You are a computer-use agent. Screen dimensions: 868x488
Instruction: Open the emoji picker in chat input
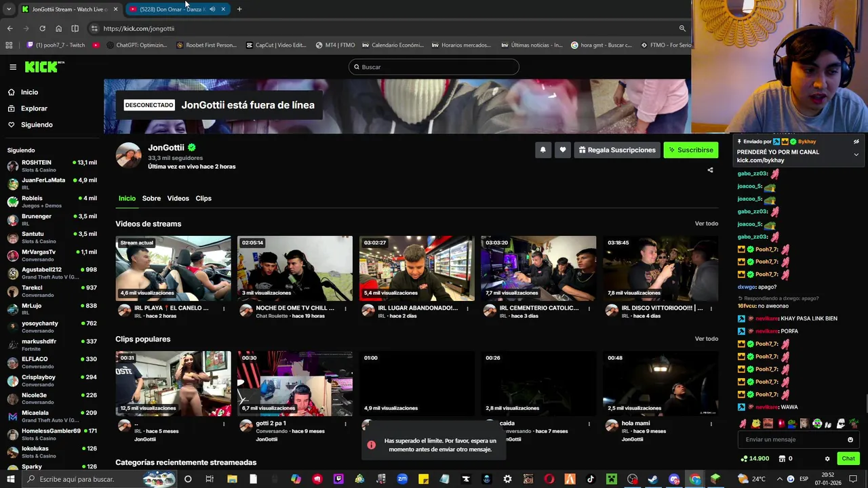pos(850,439)
